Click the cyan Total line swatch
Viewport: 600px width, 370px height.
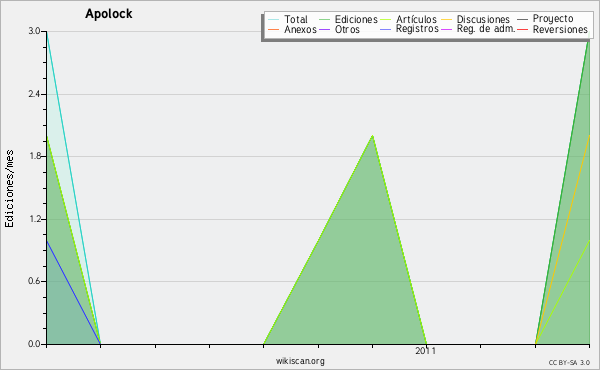[273, 20]
